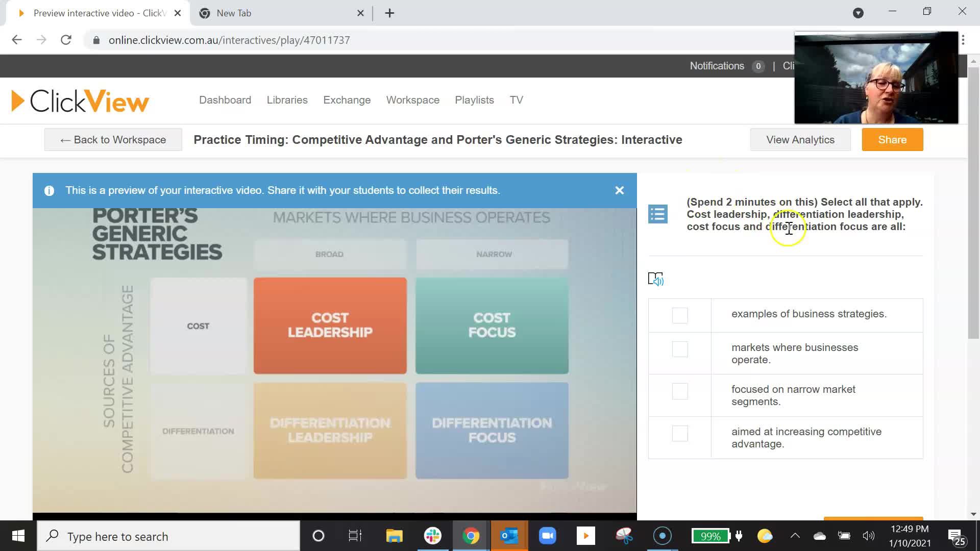Image resolution: width=980 pixels, height=551 pixels.
Task: Click the question list icon
Action: click(657, 214)
